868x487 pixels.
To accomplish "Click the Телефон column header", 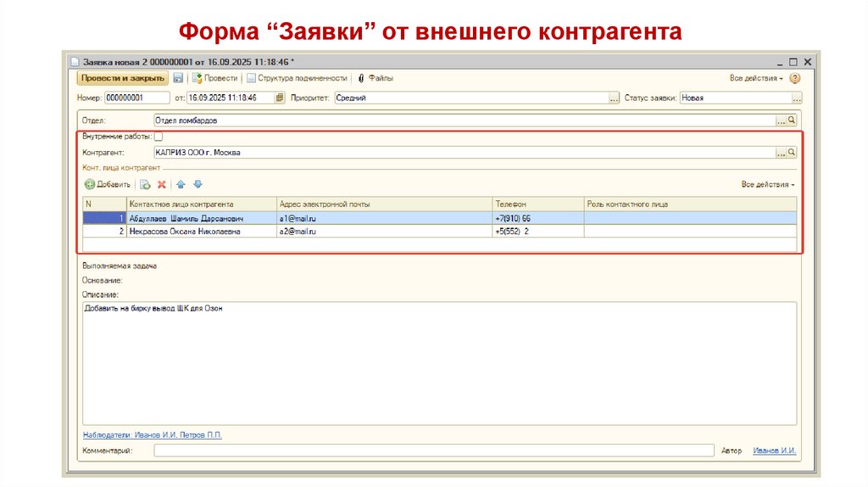I will [x=538, y=204].
